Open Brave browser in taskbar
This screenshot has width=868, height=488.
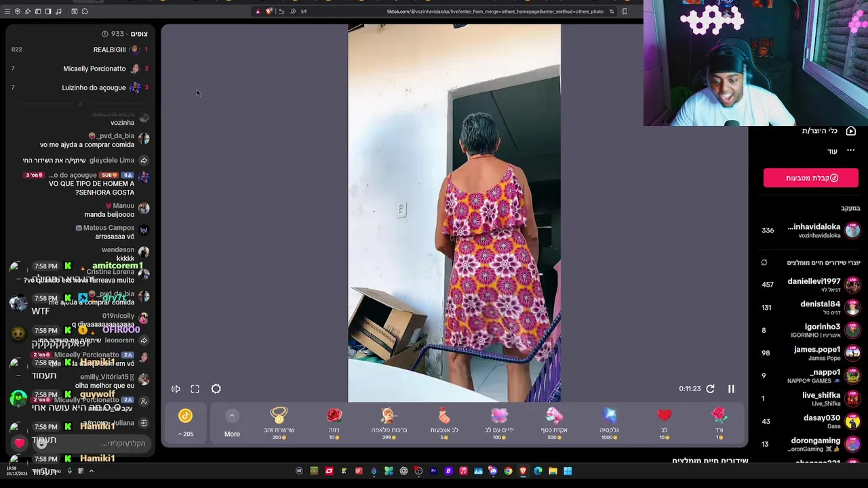click(x=523, y=471)
